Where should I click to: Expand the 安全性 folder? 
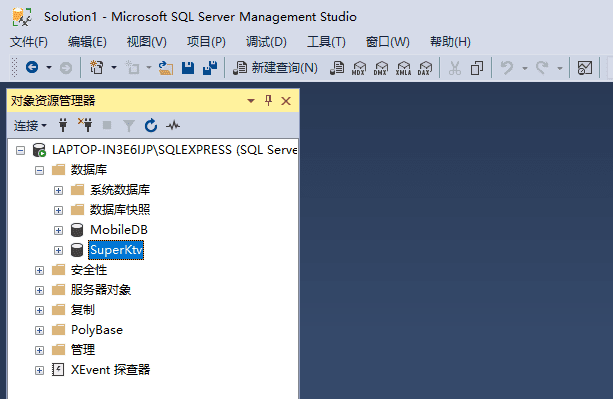pos(39,270)
